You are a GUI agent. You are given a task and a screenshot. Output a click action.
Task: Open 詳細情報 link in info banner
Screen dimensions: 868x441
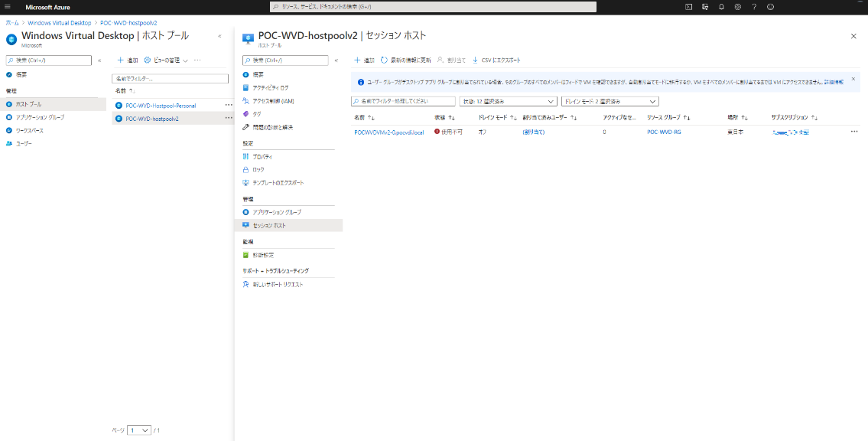pyautogui.click(x=834, y=82)
